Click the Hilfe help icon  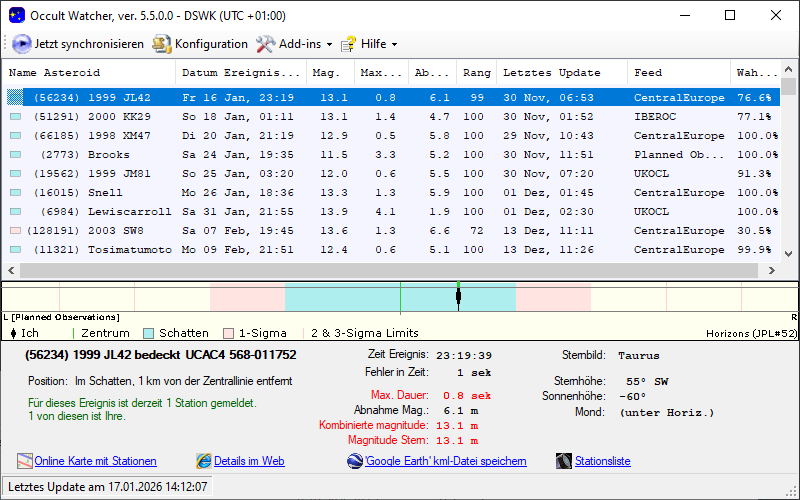(348, 44)
